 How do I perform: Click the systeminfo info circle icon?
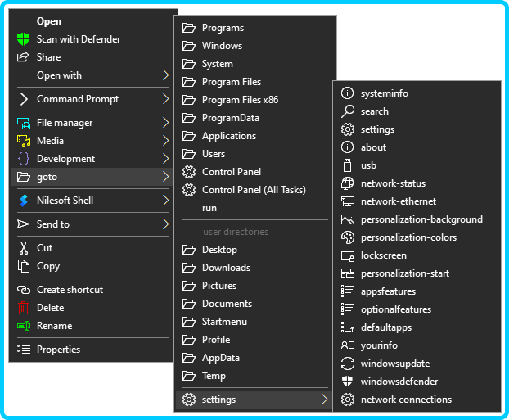[x=347, y=93]
